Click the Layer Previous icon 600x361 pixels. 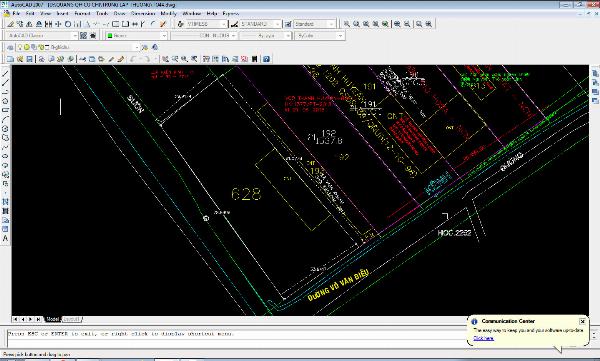(155, 47)
